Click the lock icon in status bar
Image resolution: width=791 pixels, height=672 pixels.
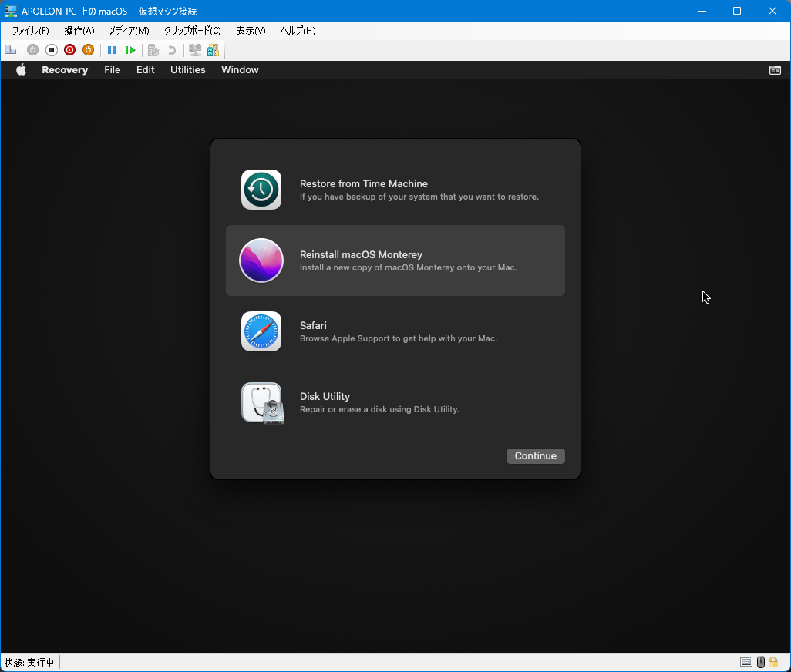point(773,662)
